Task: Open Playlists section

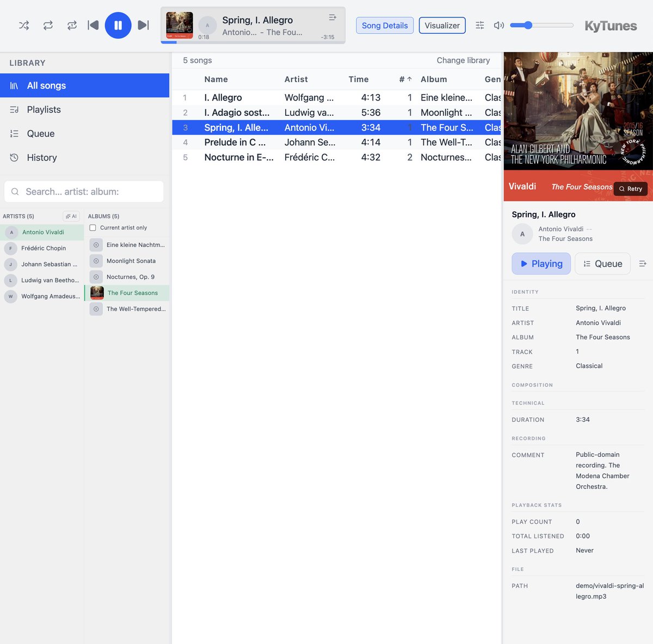Action: coord(85,109)
